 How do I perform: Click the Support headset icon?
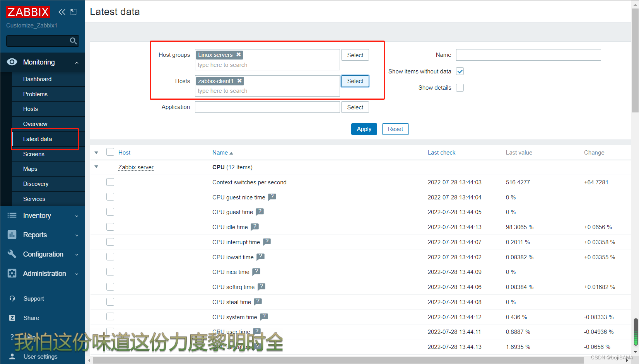12,299
